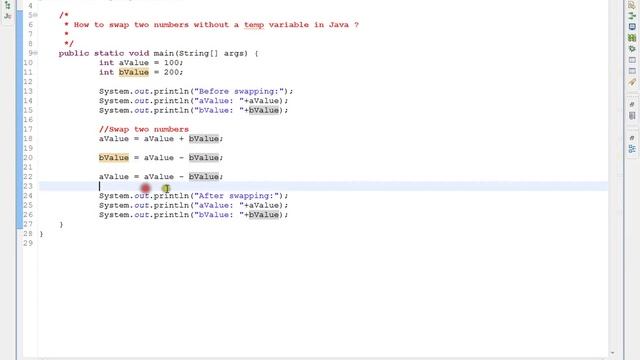
Task: Click the comment 'How to swap two numbers without a temp variable'
Action: click(x=216, y=25)
